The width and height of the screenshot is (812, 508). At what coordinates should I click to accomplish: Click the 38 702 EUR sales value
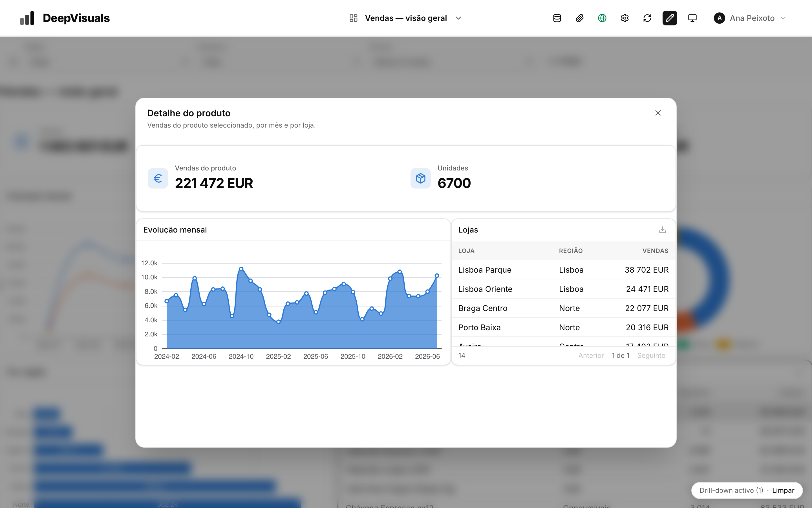pyautogui.click(x=646, y=270)
